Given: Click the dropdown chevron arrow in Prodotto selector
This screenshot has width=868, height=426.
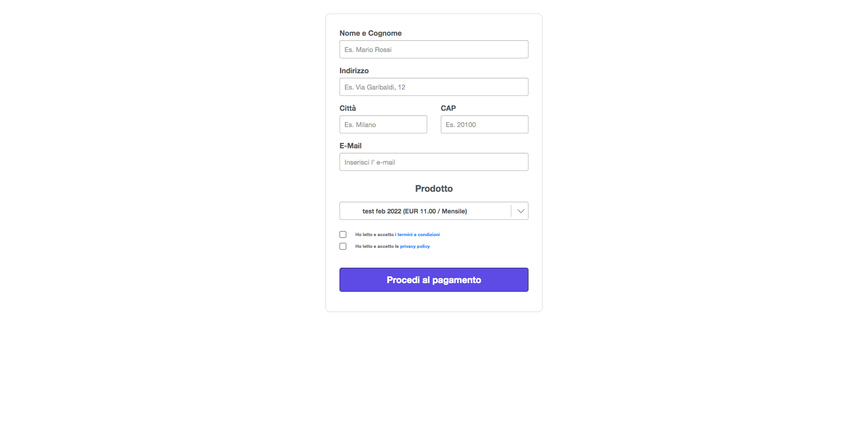Looking at the screenshot, I should [520, 211].
